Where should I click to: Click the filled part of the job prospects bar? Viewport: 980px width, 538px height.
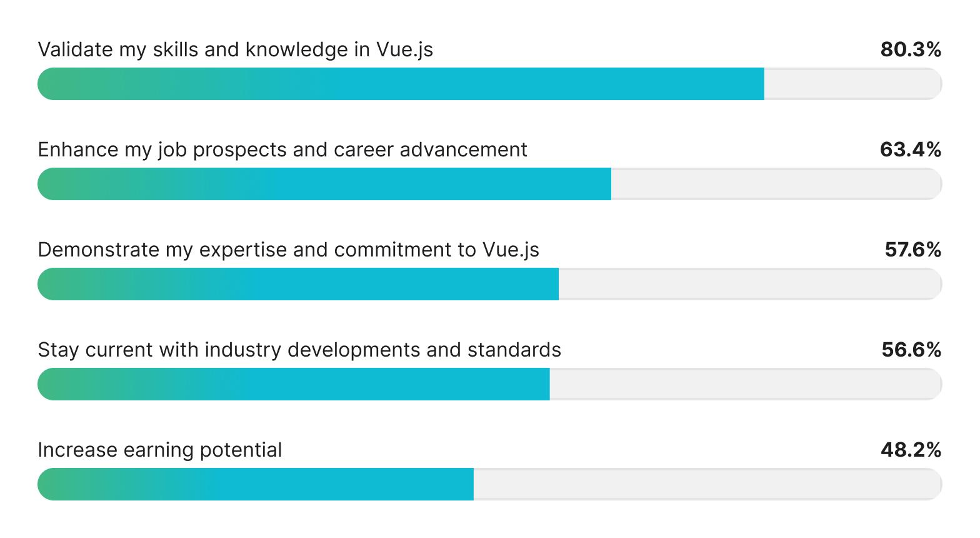click(324, 184)
